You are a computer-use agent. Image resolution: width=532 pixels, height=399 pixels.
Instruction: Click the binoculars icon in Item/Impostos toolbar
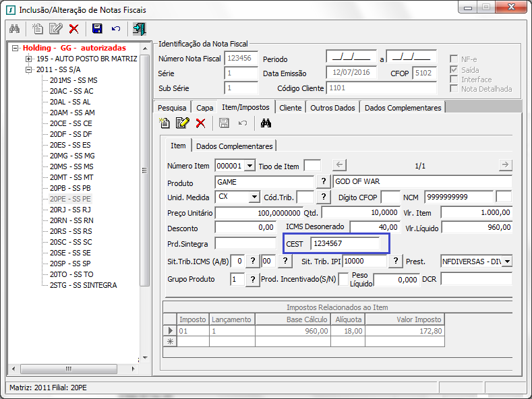coord(266,123)
